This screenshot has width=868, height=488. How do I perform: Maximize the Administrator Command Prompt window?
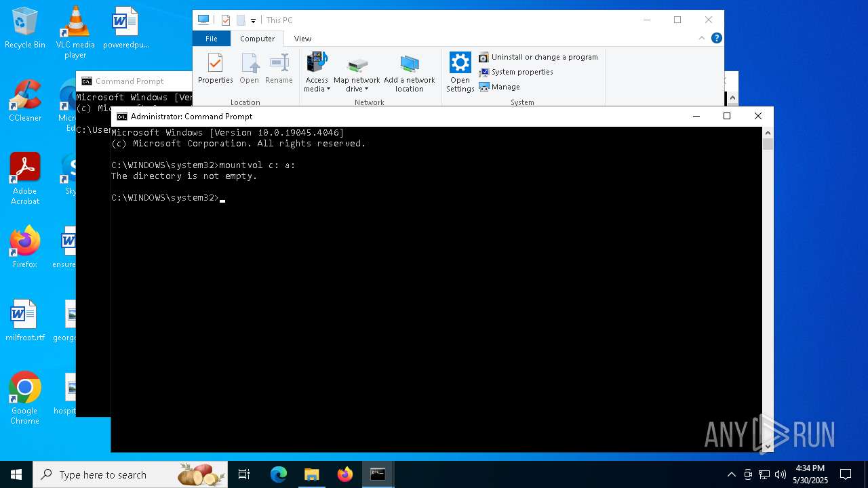[x=727, y=117]
